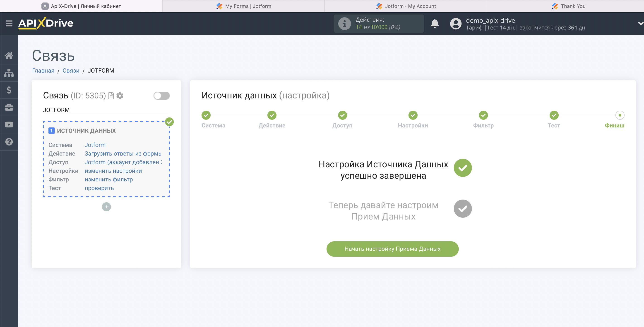
Task: Click Загрузить ответы из формы link
Action: coord(123,154)
